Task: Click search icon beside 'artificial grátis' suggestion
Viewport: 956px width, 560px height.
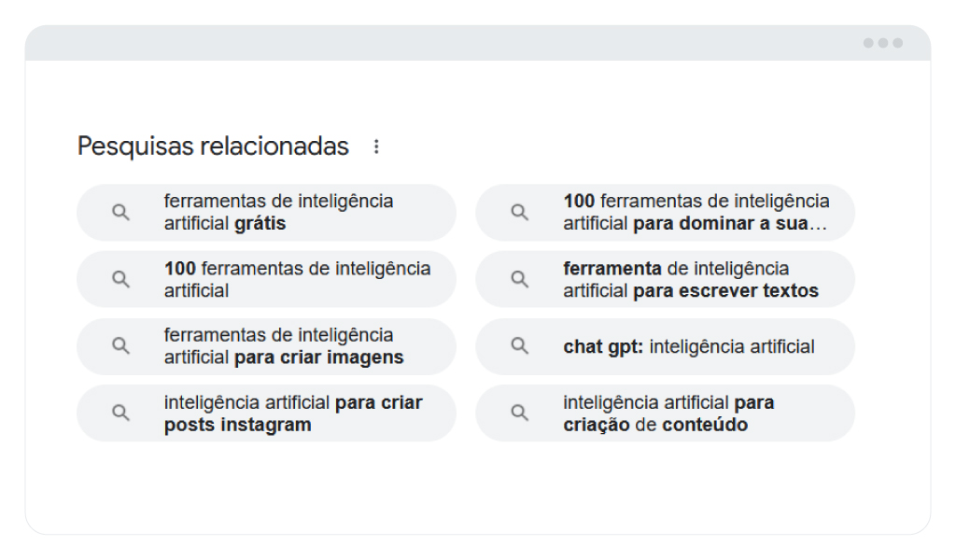Action: [120, 212]
